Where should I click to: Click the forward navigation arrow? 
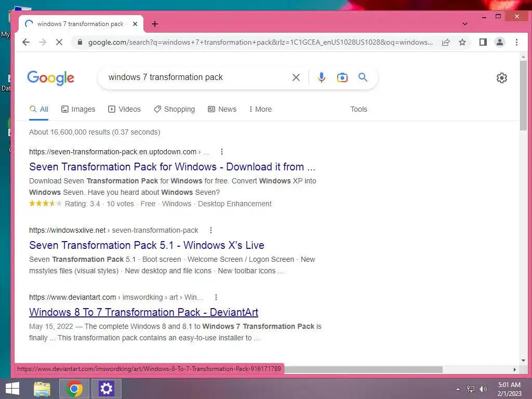pos(43,42)
